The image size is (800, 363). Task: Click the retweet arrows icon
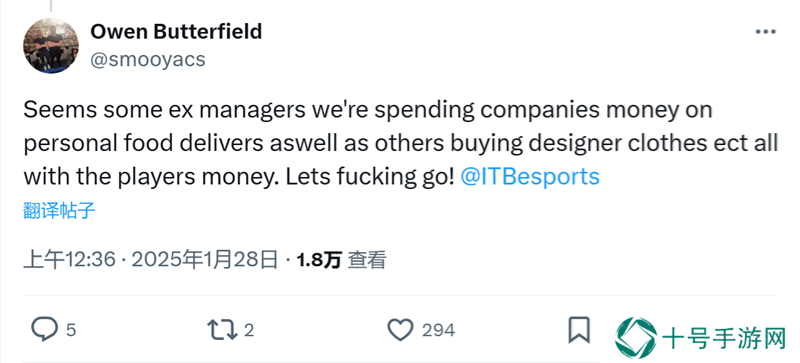point(222,330)
